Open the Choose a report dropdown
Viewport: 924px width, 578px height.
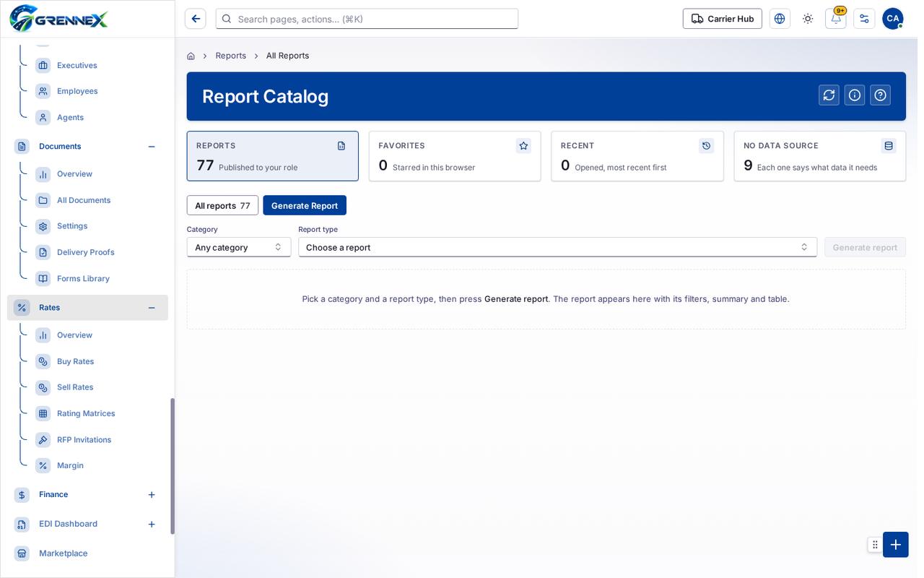click(x=557, y=247)
